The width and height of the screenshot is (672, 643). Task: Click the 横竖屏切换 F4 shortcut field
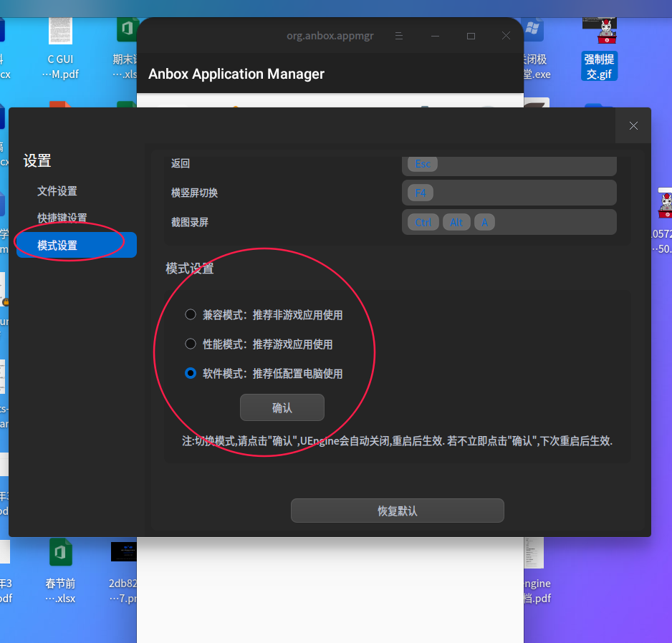pos(509,193)
